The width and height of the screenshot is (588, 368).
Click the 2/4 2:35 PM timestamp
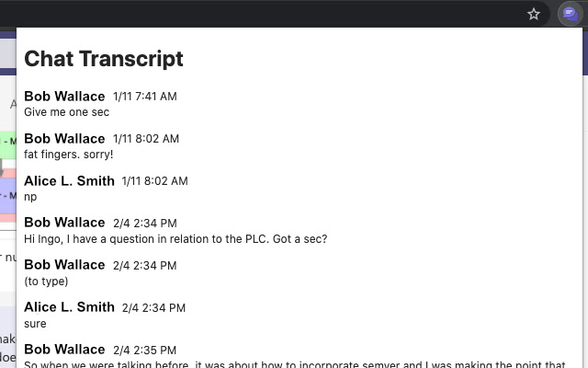145,350
